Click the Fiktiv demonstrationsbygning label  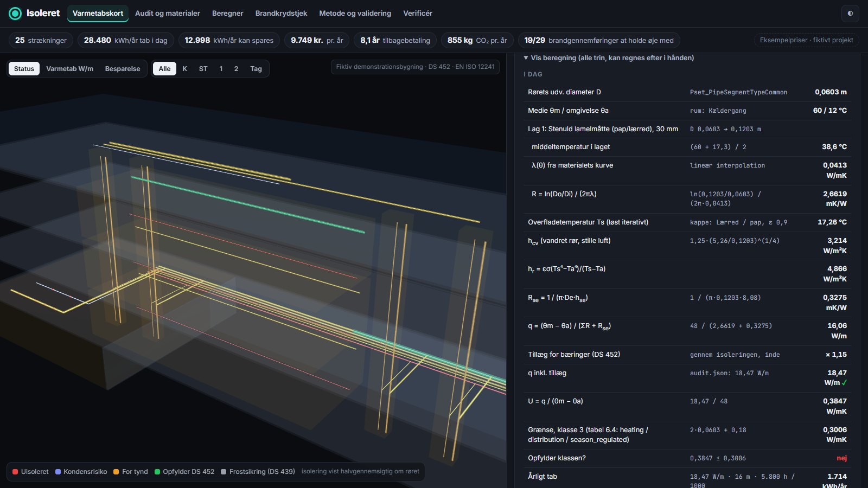pyautogui.click(x=415, y=67)
